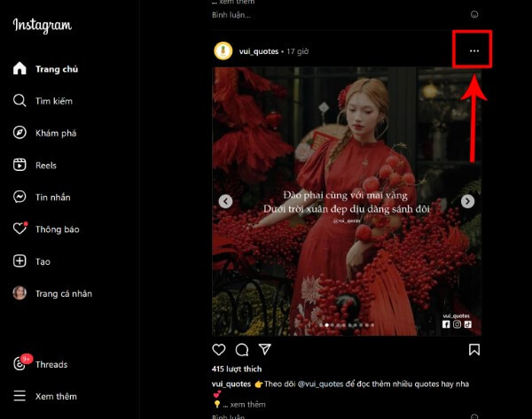Screen dimensions: 532x419
Task: Go to previous carousel image
Action: coord(225,201)
